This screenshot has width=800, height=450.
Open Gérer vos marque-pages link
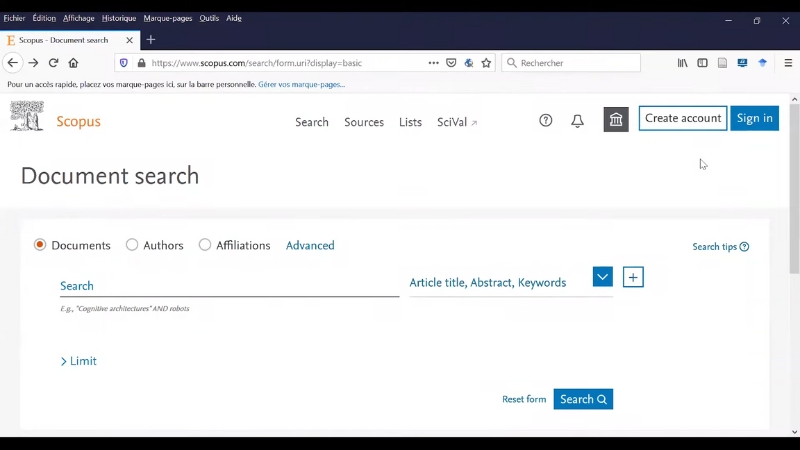[x=302, y=85]
